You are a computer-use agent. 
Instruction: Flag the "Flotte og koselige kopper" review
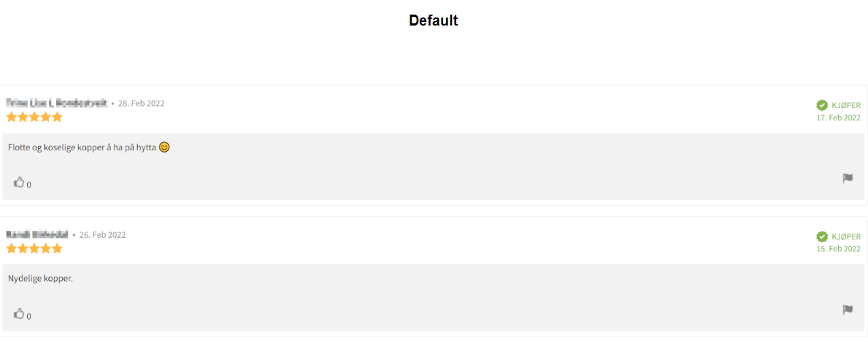pyautogui.click(x=848, y=178)
